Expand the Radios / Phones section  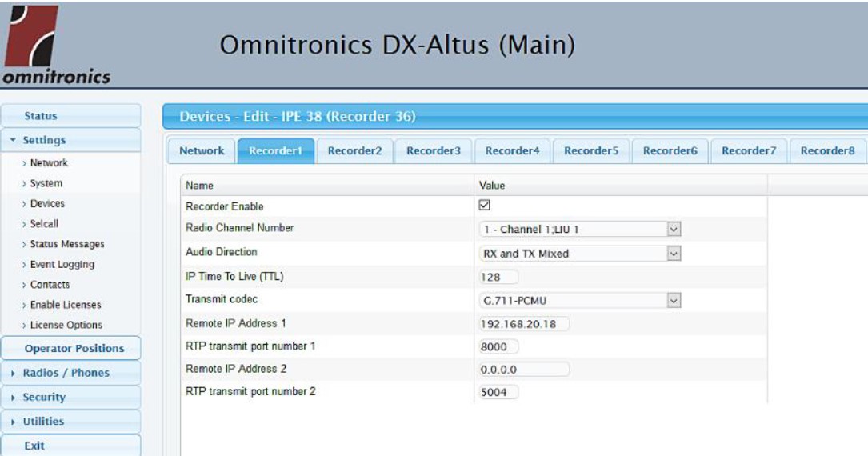pyautogui.click(x=66, y=373)
